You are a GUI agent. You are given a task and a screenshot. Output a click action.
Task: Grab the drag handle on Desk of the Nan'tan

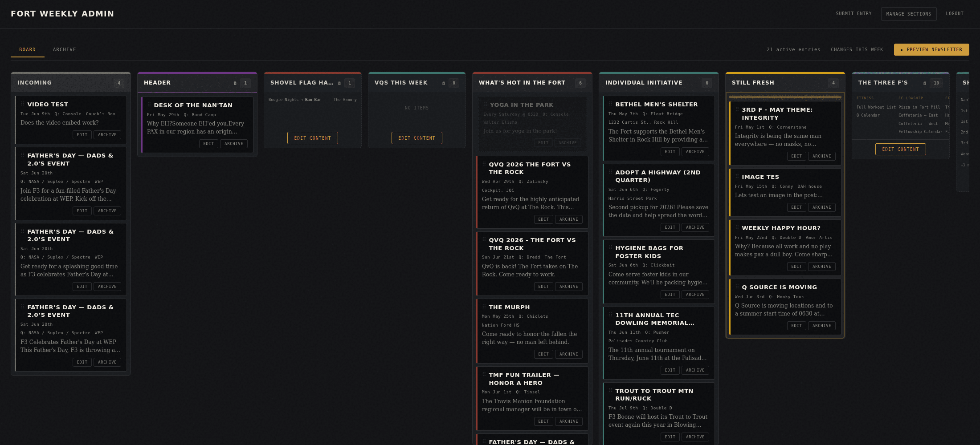pos(149,105)
